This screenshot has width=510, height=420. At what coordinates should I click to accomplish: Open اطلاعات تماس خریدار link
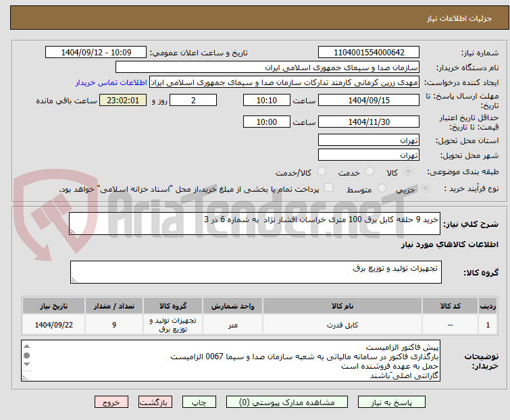tap(111, 82)
